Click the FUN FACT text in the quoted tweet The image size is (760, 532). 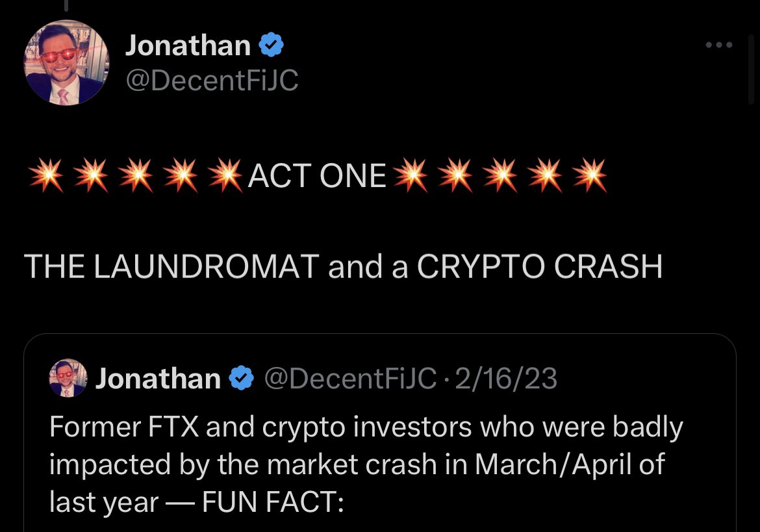[x=273, y=502]
